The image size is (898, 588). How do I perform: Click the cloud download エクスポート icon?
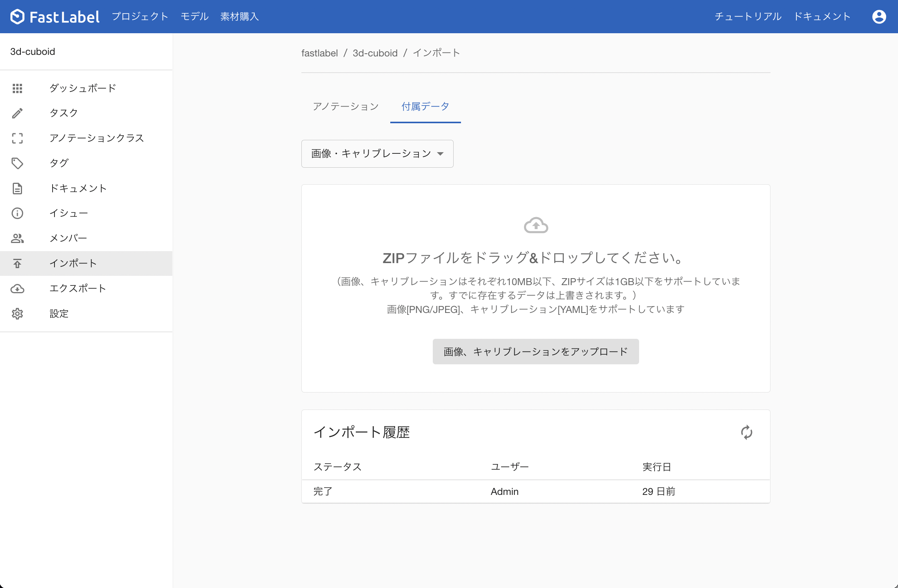(x=17, y=289)
